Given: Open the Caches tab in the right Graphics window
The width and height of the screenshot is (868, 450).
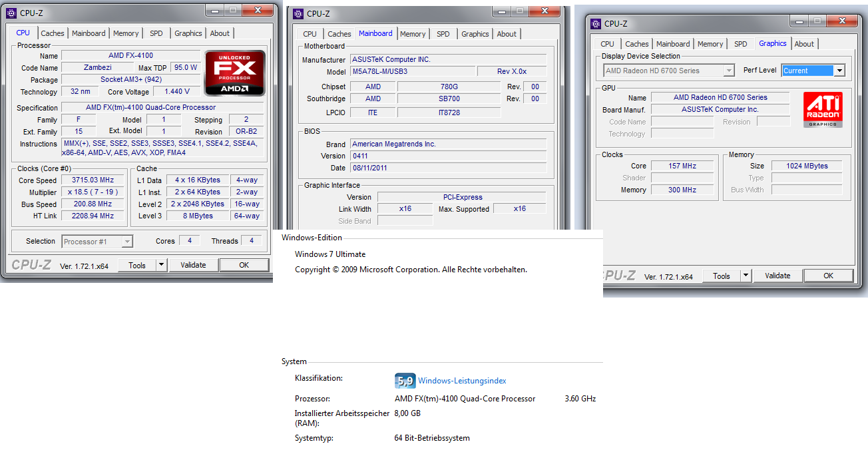Looking at the screenshot, I should (x=637, y=44).
